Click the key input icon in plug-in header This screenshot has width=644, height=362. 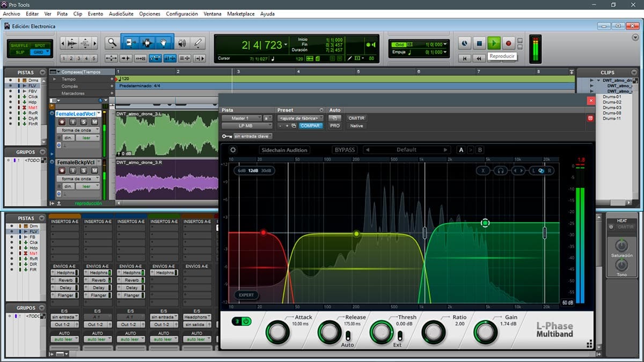(226, 137)
